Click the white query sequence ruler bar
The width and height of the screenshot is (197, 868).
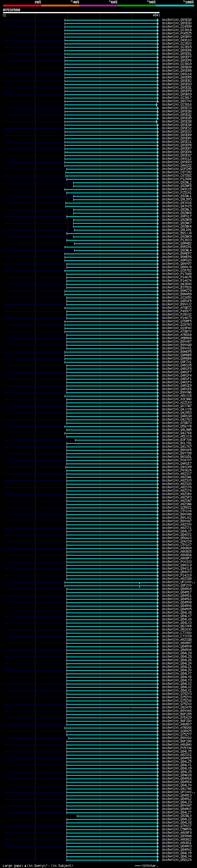(81, 12)
